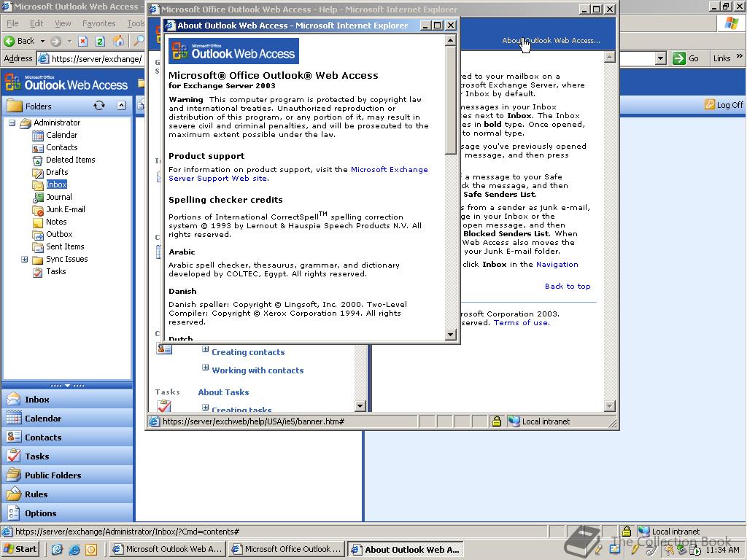This screenshot has width=747, height=560.
Task: Open Drafts folder icon in tree
Action: coord(38,172)
